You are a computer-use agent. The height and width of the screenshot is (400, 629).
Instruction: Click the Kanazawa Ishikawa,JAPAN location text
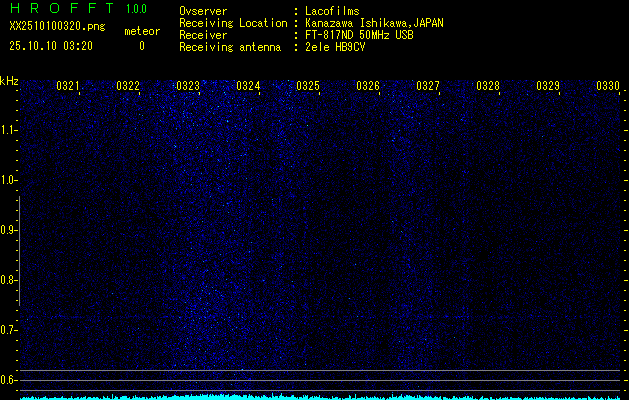pos(374,22)
